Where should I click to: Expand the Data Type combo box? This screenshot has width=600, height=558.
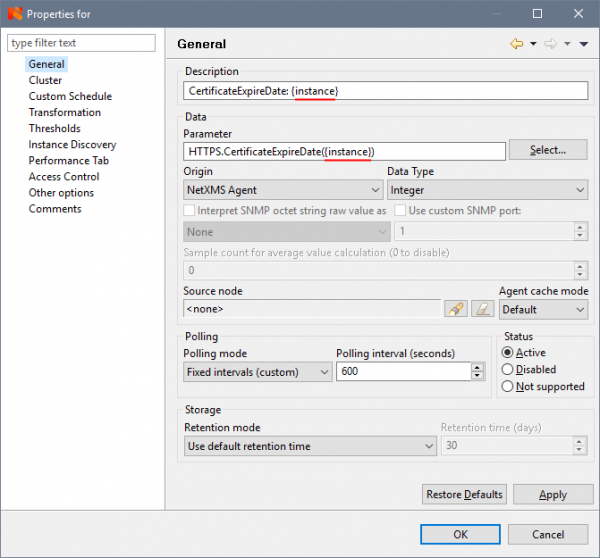point(486,190)
